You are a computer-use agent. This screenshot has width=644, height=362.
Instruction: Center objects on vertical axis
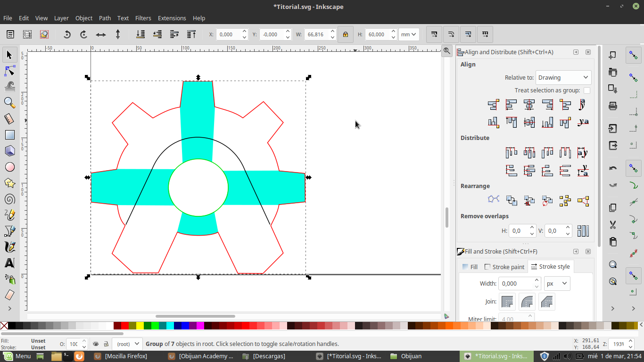tap(529, 105)
